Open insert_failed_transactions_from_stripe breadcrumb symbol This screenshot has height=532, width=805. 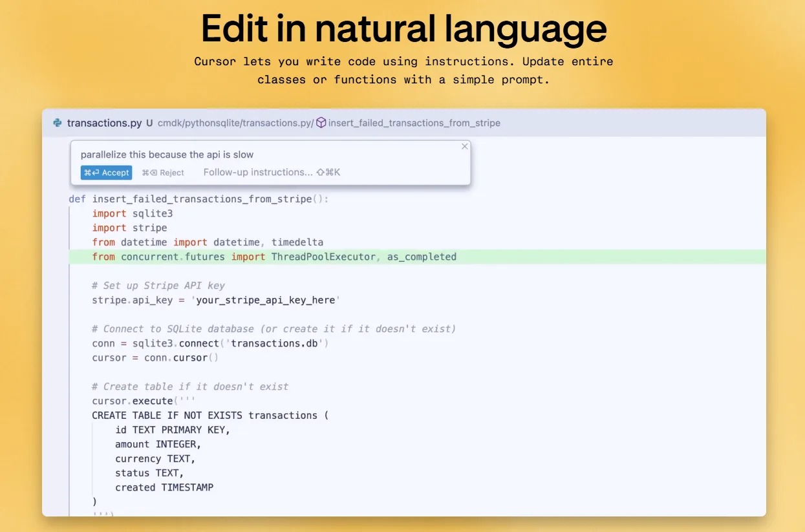[414, 123]
